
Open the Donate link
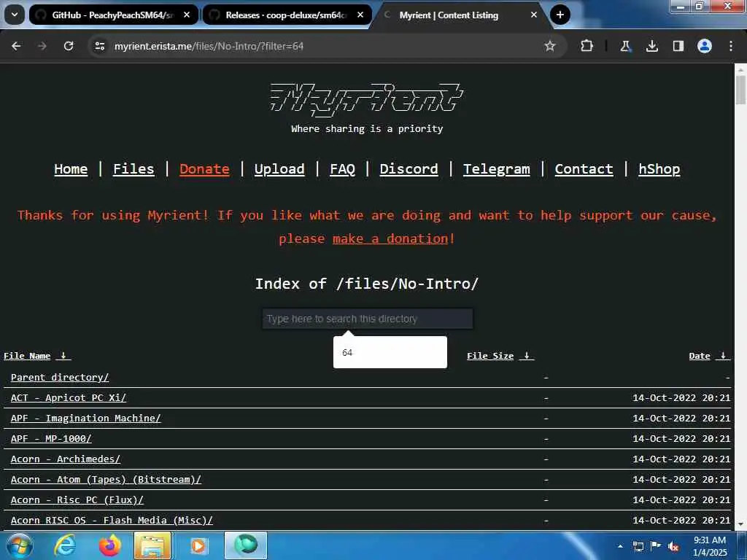[204, 169]
